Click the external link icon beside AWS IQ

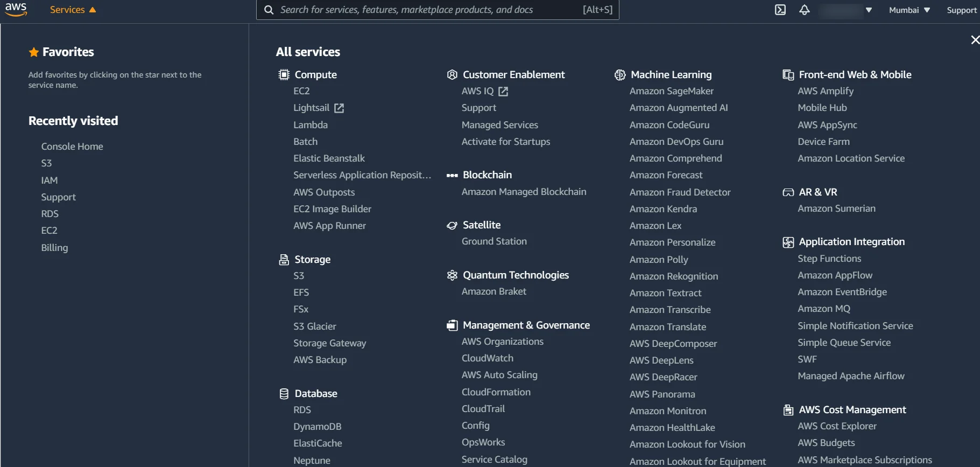(503, 92)
